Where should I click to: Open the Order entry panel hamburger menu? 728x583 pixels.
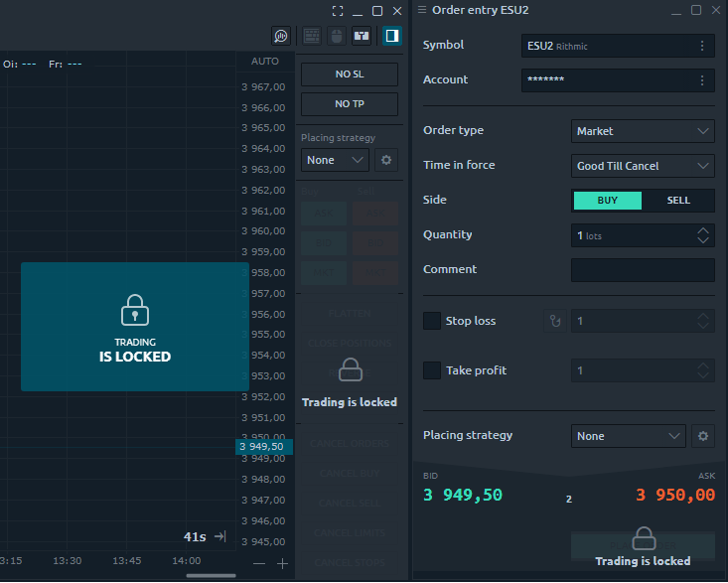[422, 10]
